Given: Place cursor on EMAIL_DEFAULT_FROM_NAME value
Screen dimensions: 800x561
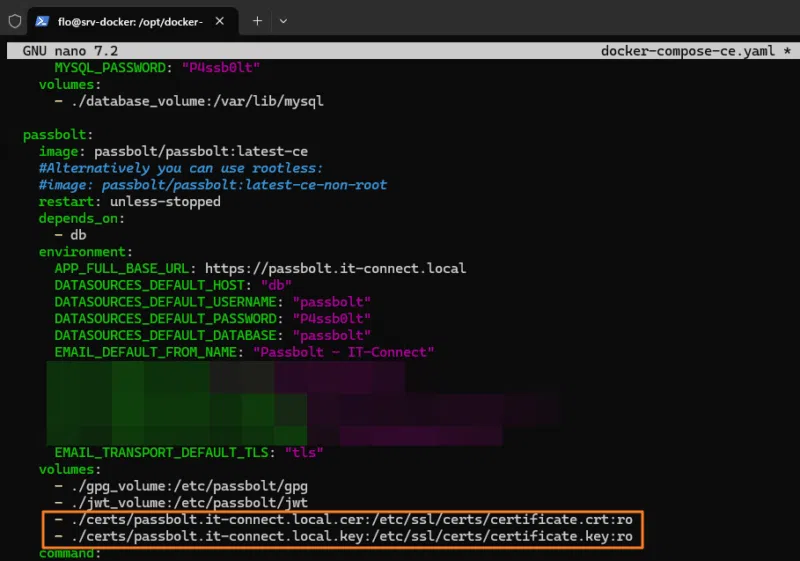Looking at the screenshot, I should (343, 352).
